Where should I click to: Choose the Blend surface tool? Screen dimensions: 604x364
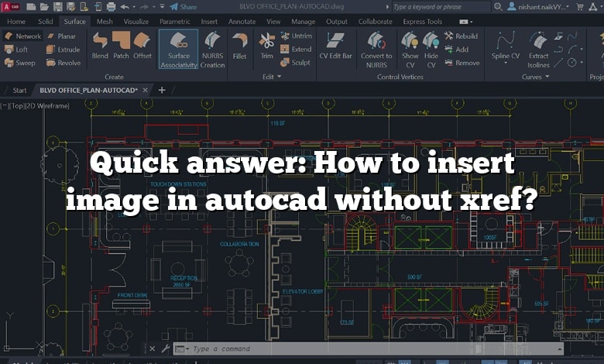[100, 46]
